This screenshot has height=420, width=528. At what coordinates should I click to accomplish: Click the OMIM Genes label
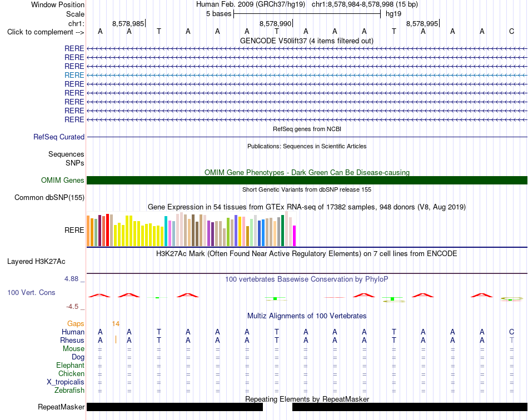(62, 181)
